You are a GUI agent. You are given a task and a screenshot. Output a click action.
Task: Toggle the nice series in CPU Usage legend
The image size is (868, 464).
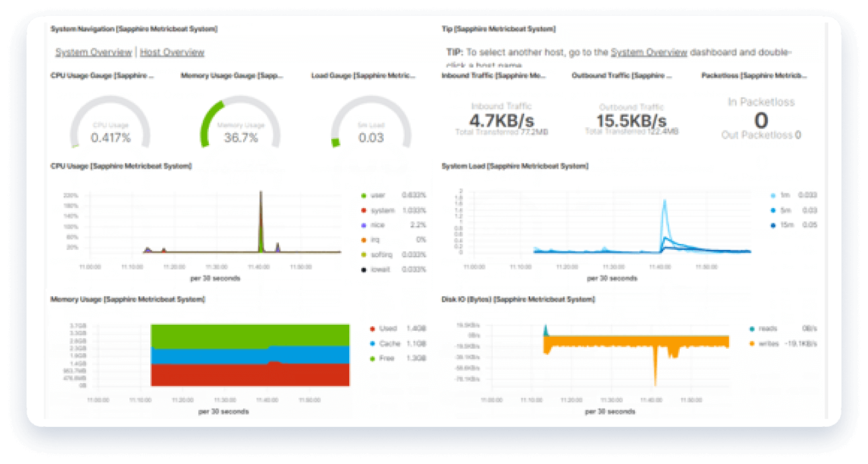pos(379,225)
